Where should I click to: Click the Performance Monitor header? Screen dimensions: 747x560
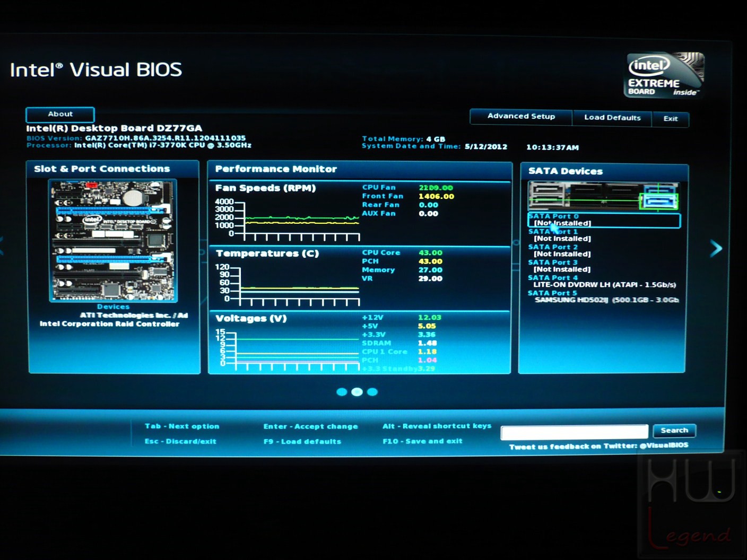[x=276, y=169]
